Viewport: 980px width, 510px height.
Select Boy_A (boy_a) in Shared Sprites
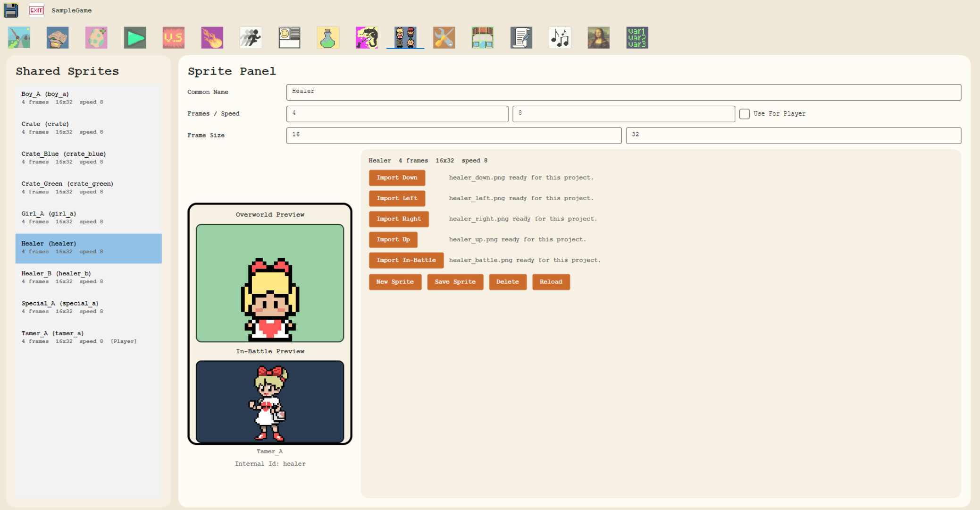89,99
